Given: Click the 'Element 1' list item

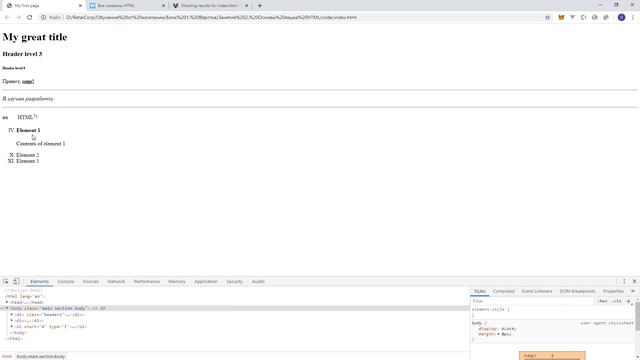Looking at the screenshot, I should [28, 130].
